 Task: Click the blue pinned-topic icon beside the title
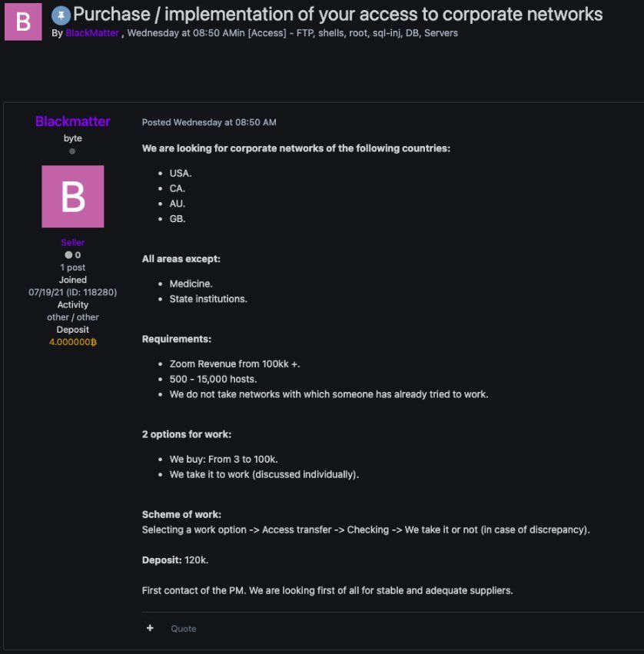61,15
